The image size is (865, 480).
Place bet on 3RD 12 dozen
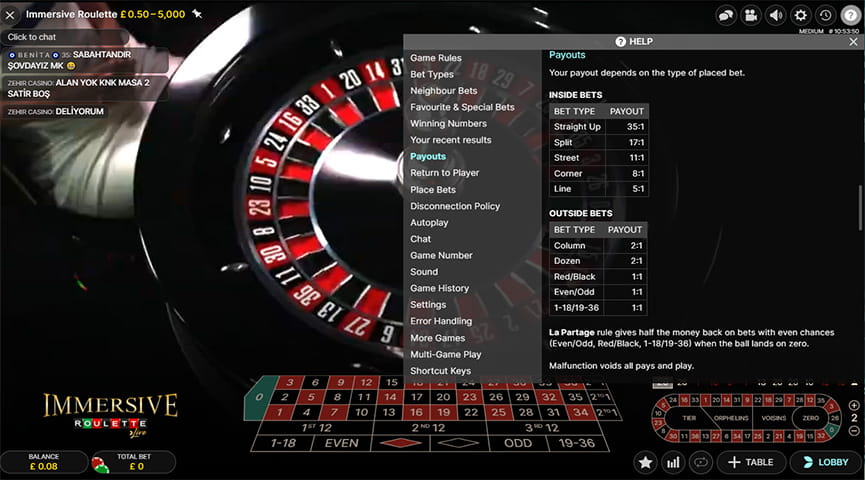point(542,428)
